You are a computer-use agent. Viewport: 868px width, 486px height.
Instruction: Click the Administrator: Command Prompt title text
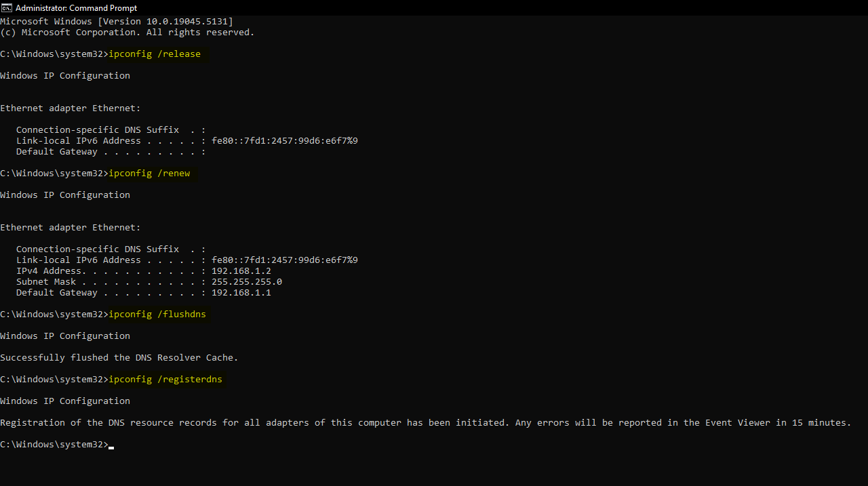(x=76, y=8)
